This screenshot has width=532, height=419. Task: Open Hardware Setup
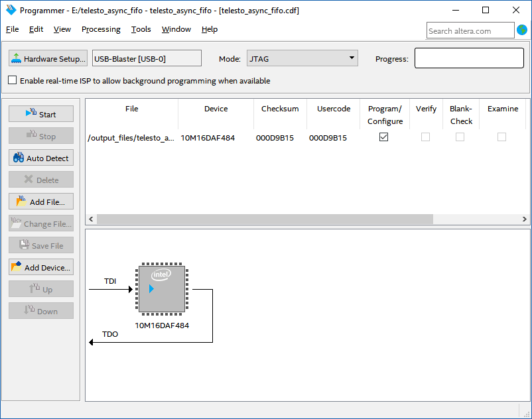coord(48,59)
